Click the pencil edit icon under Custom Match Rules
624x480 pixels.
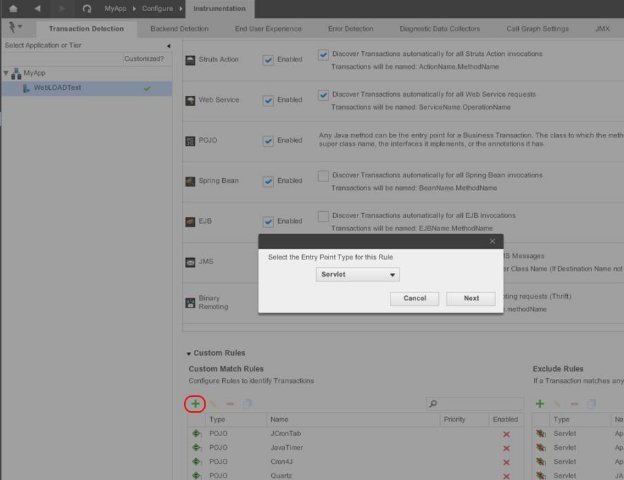click(213, 404)
